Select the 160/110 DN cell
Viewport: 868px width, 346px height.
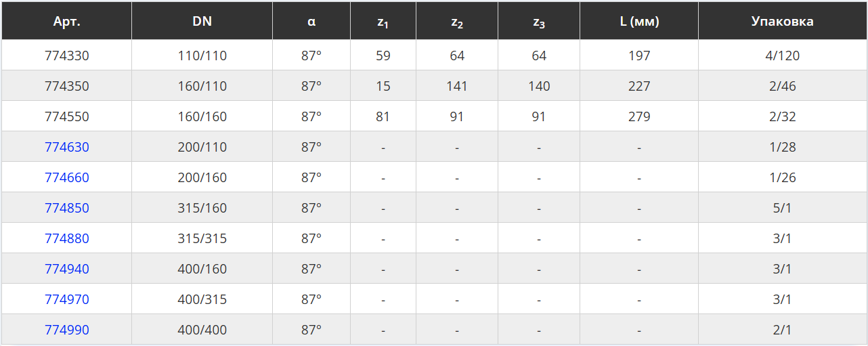(202, 86)
